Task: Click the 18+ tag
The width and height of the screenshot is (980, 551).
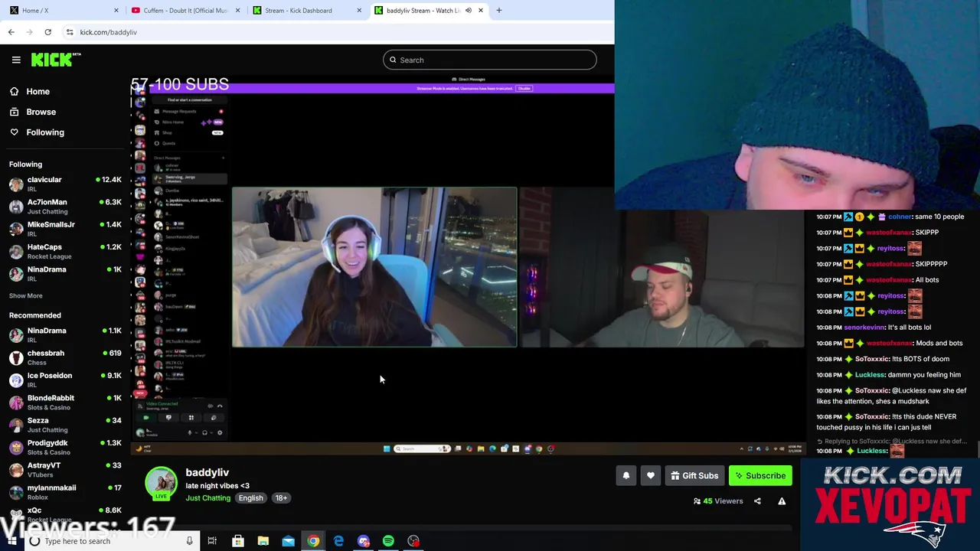Action: pyautogui.click(x=281, y=498)
